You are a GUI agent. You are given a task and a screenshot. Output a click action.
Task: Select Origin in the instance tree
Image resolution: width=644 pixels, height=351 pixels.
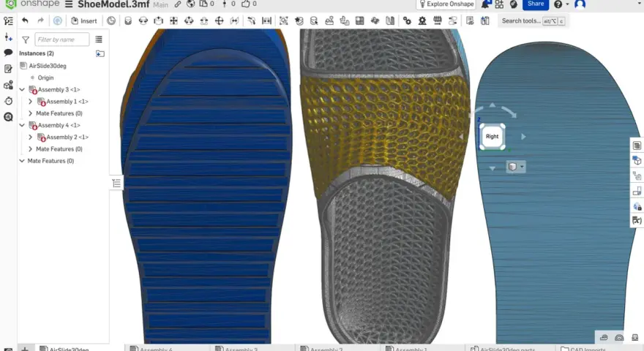click(45, 78)
